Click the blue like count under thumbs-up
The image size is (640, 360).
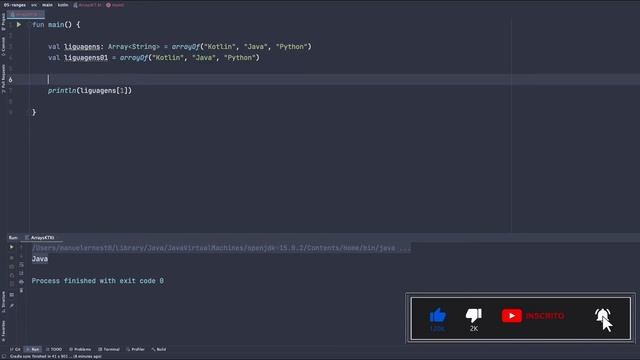(437, 329)
